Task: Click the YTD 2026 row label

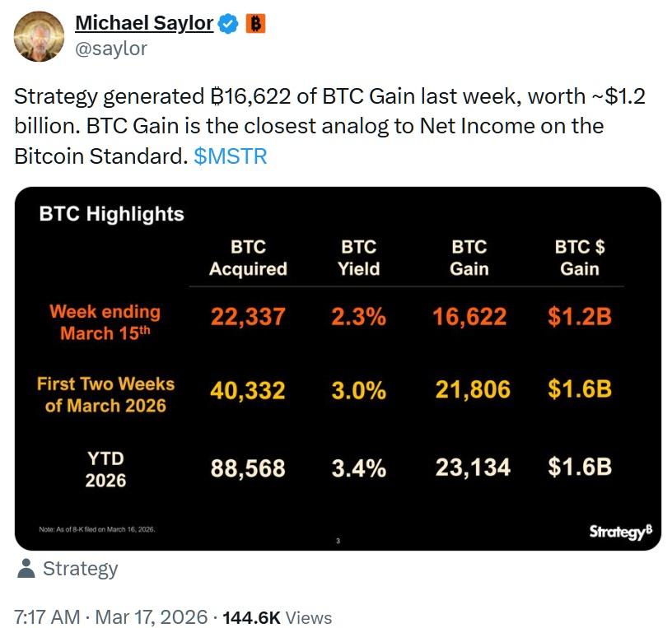Action: [x=105, y=469]
